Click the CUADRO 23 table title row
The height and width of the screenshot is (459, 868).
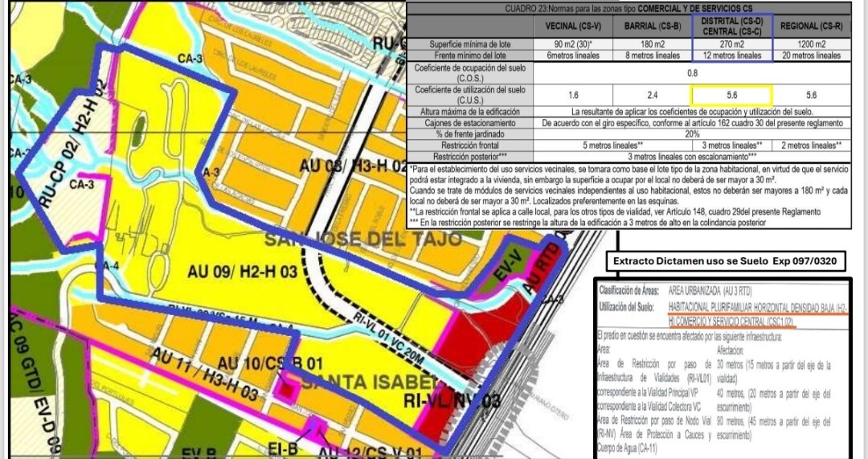coord(628,7)
